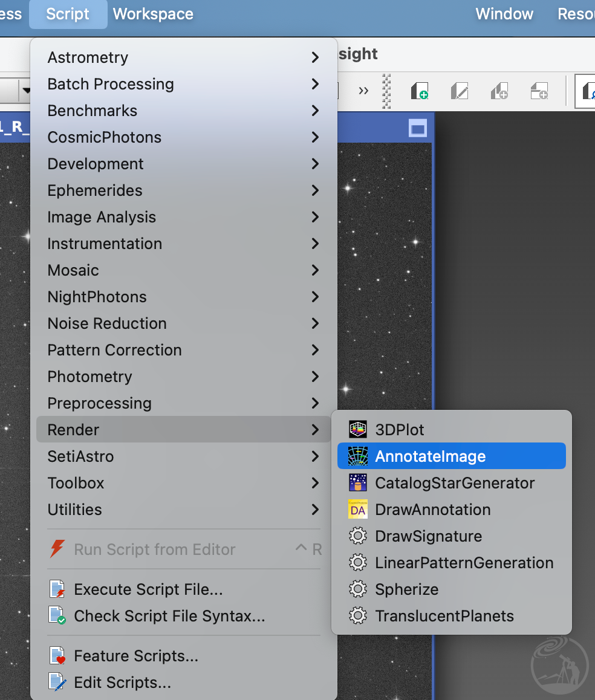Expand the Astrometry submenu arrow
This screenshot has width=595, height=700.
point(315,57)
